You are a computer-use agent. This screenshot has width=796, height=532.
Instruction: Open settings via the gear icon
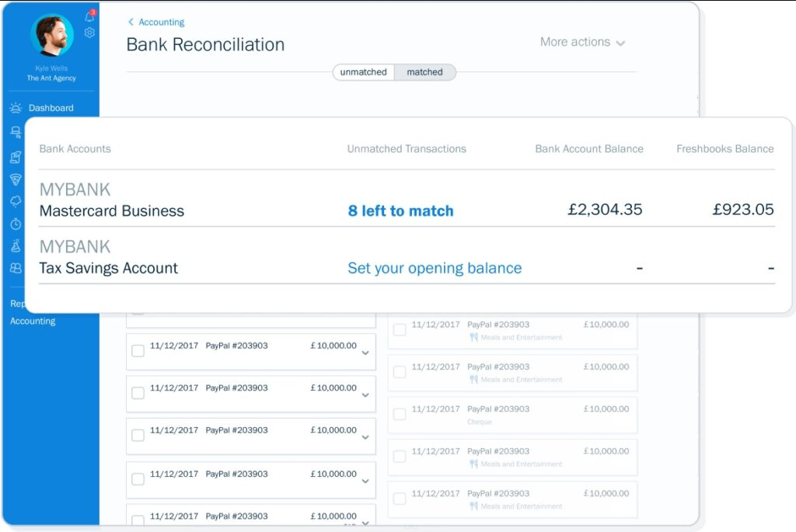89,33
